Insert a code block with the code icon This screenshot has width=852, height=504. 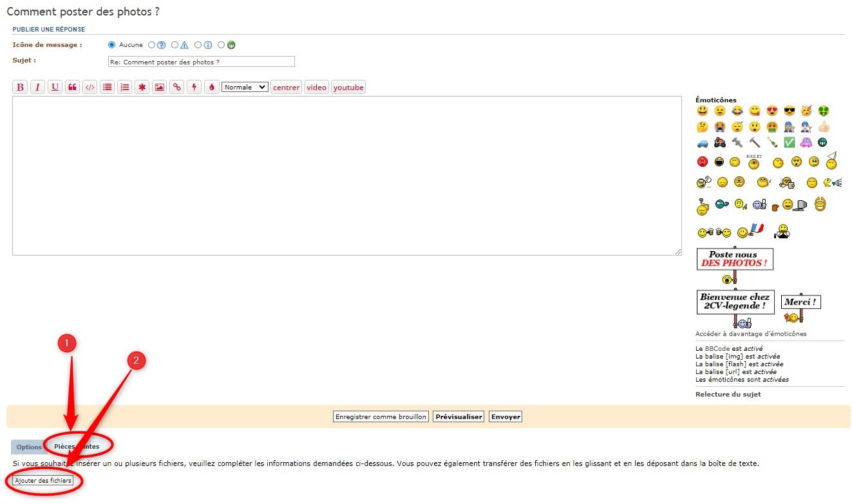[90, 88]
